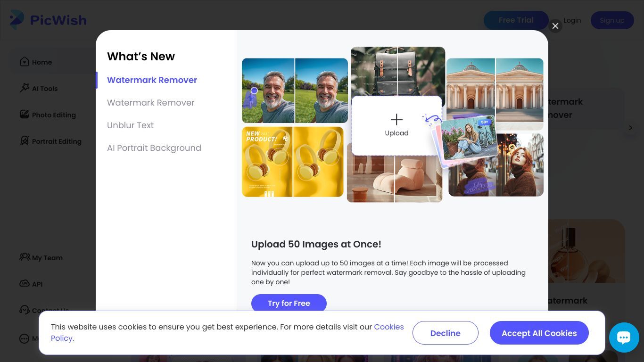The image size is (644, 362).
Task: Open the live chat bubble icon
Action: pos(624,337)
